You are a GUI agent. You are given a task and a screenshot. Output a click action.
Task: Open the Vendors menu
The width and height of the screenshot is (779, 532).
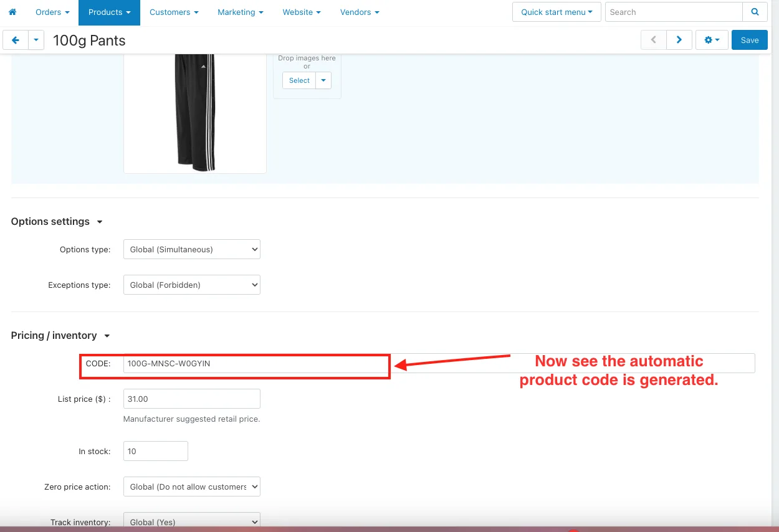(x=360, y=12)
